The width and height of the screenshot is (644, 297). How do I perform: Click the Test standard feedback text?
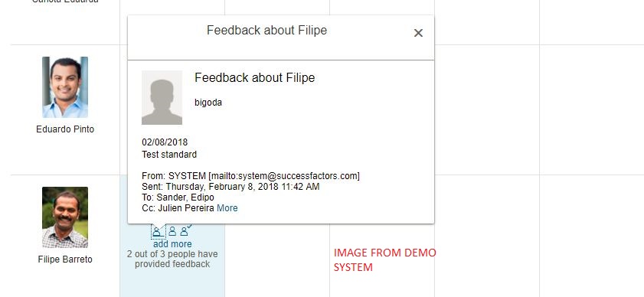[169, 155]
